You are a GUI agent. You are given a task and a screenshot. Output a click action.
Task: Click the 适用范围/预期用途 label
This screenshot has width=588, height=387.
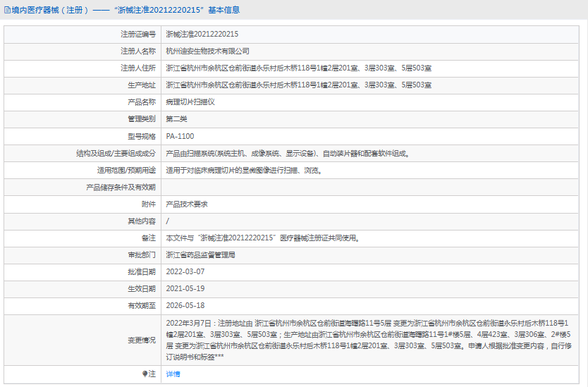[126, 171]
